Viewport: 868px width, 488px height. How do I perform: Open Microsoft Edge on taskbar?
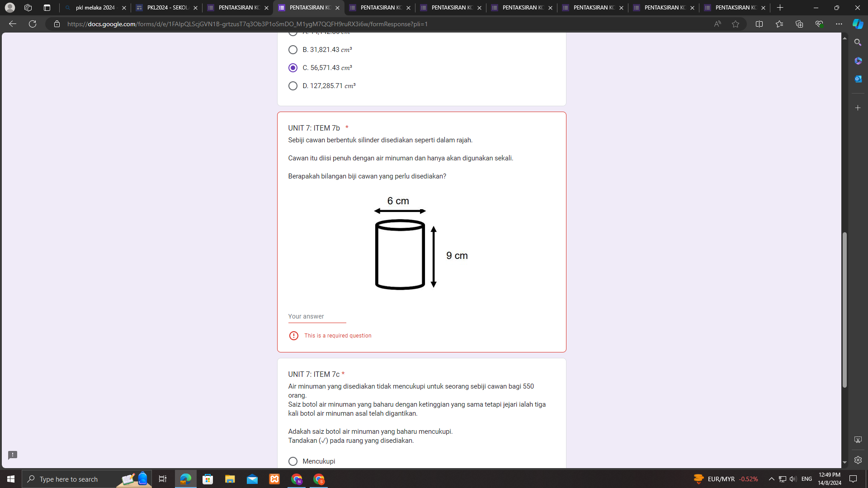coord(186,479)
